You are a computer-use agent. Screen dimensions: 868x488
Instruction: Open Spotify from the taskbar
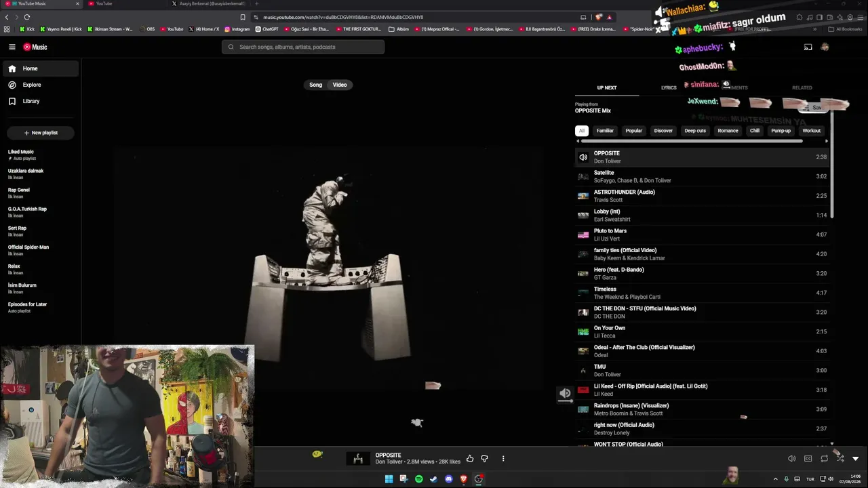pyautogui.click(x=418, y=479)
